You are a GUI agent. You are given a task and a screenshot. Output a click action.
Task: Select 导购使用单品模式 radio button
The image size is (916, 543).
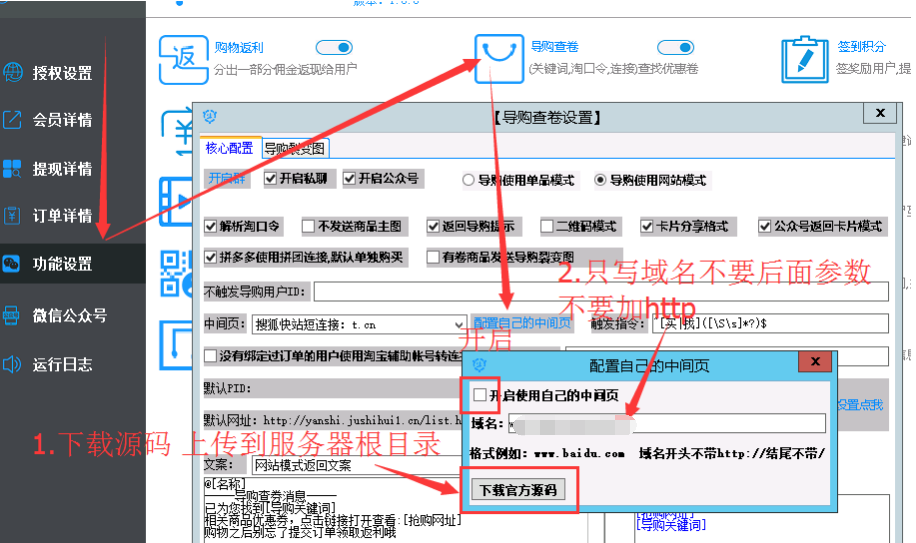pyautogui.click(x=467, y=181)
